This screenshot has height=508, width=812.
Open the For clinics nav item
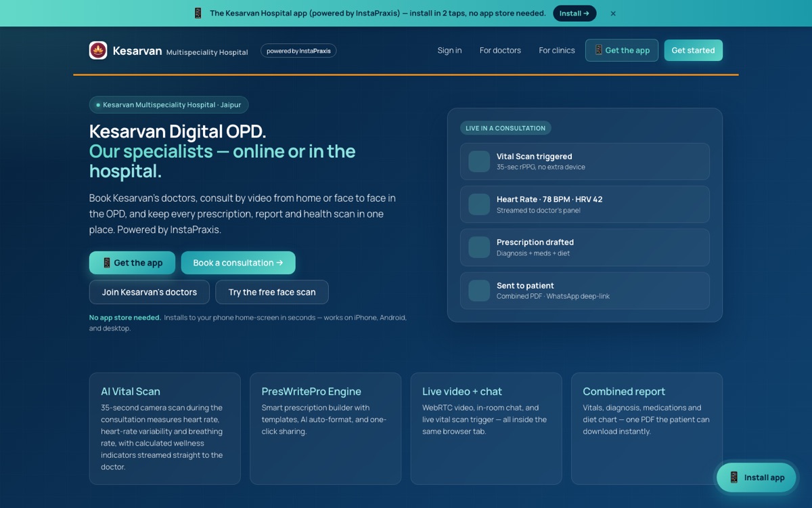pos(557,51)
